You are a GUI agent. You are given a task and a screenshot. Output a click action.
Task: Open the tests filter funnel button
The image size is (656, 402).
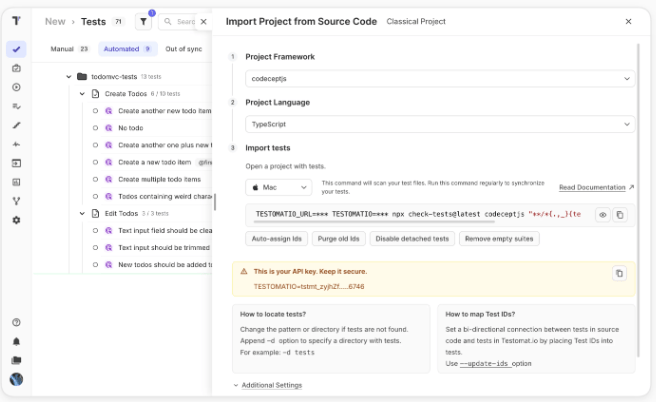click(x=144, y=22)
